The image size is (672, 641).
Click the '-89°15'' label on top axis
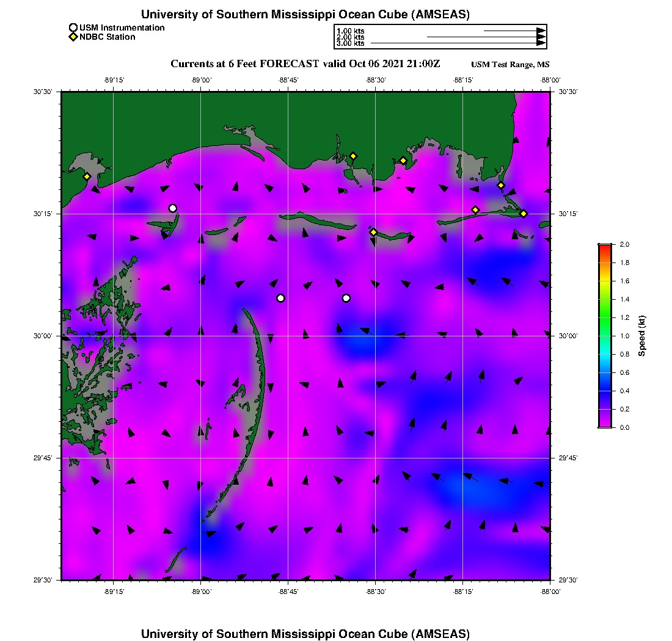point(114,80)
